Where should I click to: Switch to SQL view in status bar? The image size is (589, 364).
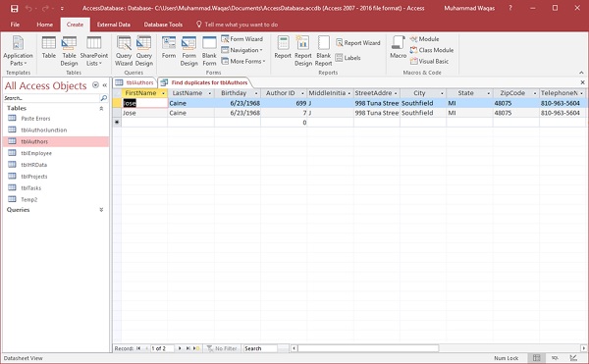pos(555,358)
